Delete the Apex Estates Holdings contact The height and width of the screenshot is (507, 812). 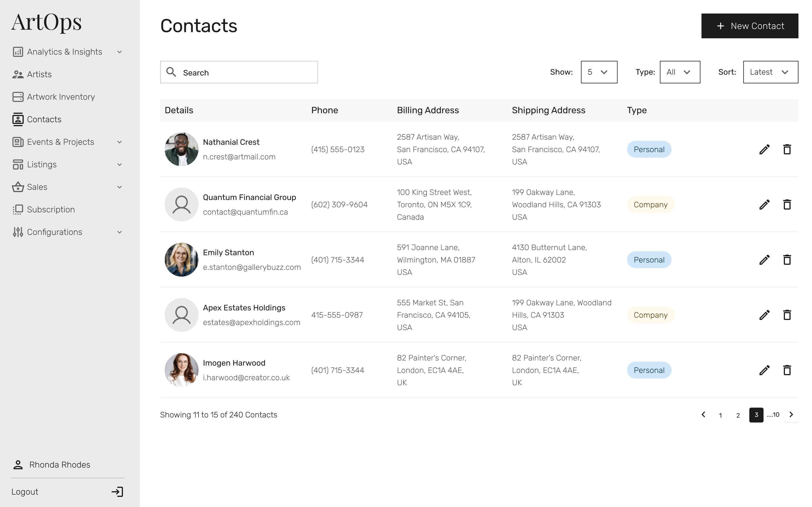pos(787,315)
